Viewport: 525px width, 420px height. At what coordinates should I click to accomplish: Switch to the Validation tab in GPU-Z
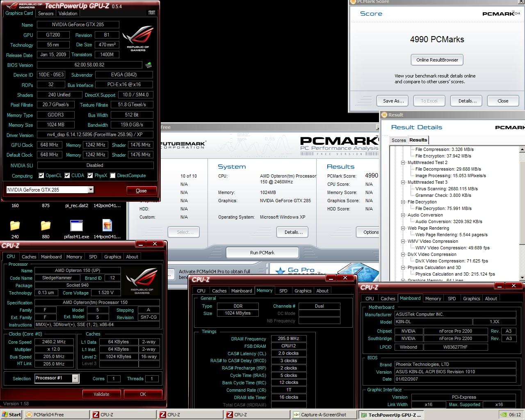coord(68,14)
